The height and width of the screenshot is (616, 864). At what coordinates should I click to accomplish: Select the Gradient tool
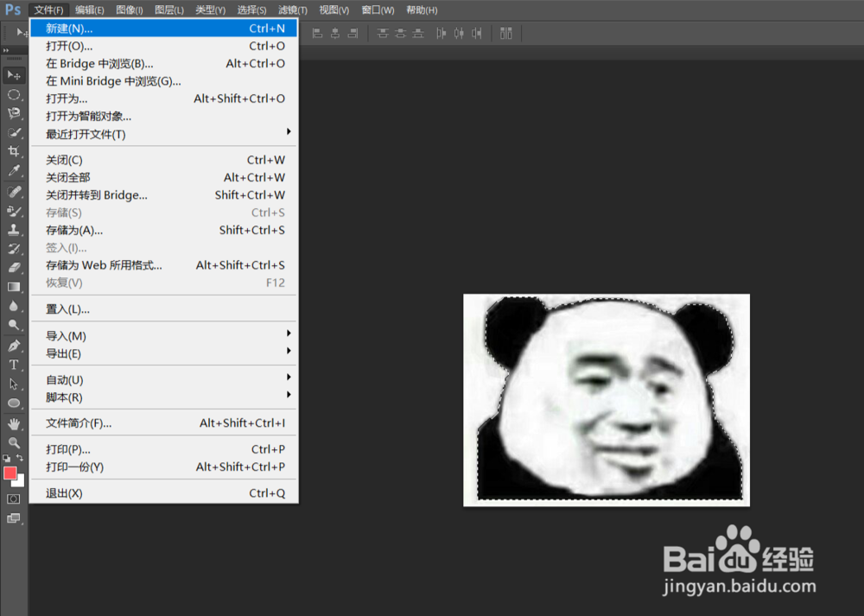point(14,287)
